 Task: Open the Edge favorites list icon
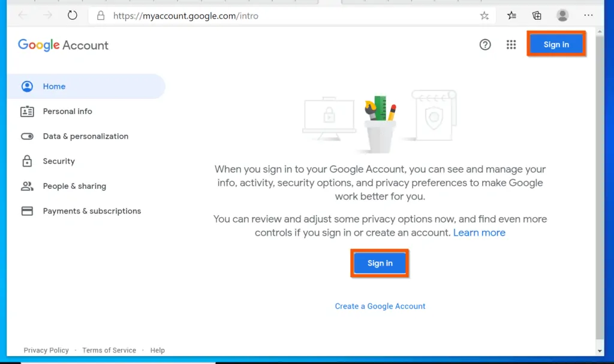[x=511, y=15]
